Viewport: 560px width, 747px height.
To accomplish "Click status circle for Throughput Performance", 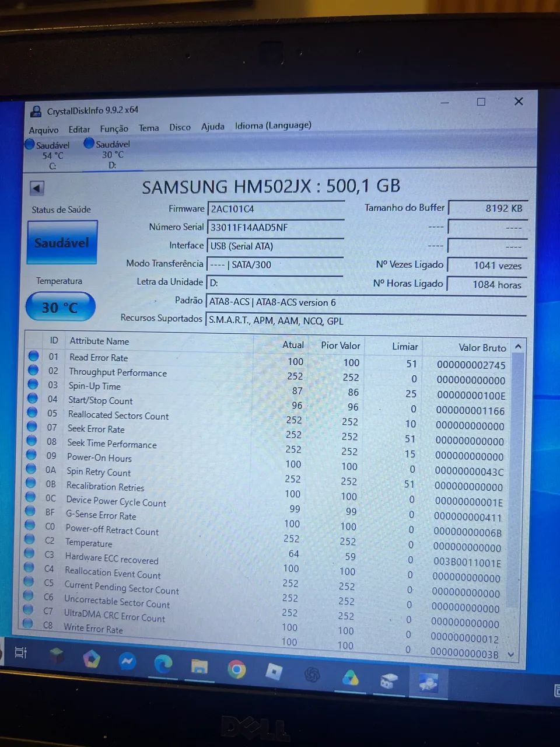I will [33, 369].
